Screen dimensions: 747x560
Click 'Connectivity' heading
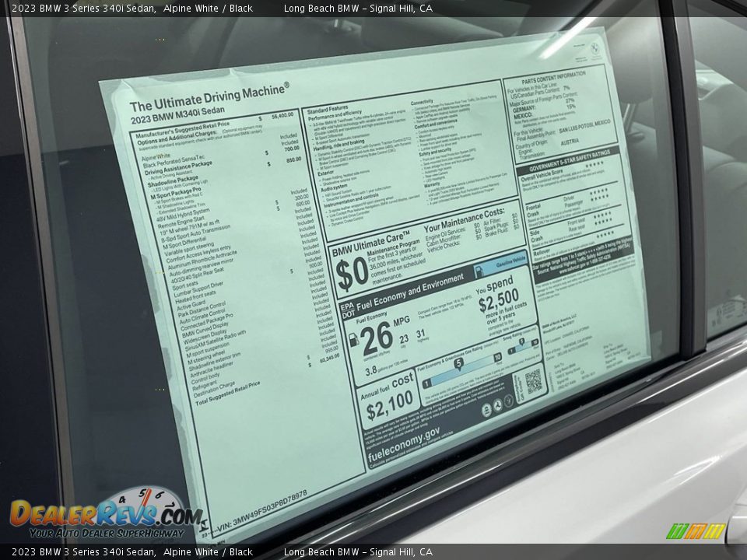point(422,102)
